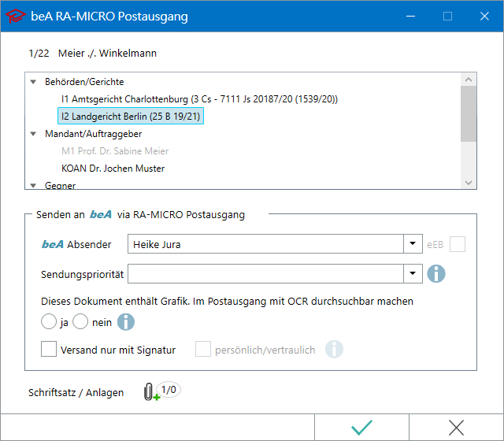Viewport: 504px width, 441px height.
Task: Select I1 Amtsgericht Charlottenburg recipient
Action: pyautogui.click(x=199, y=99)
